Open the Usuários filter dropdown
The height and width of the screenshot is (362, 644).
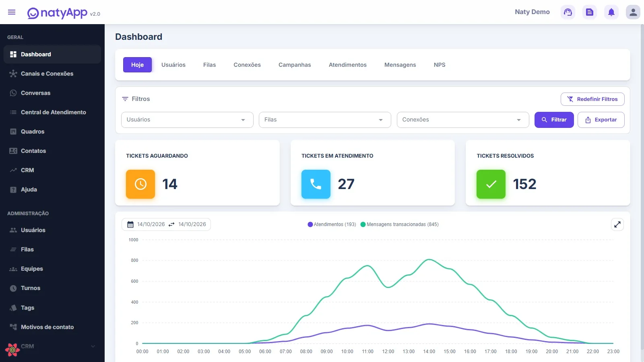(187, 120)
